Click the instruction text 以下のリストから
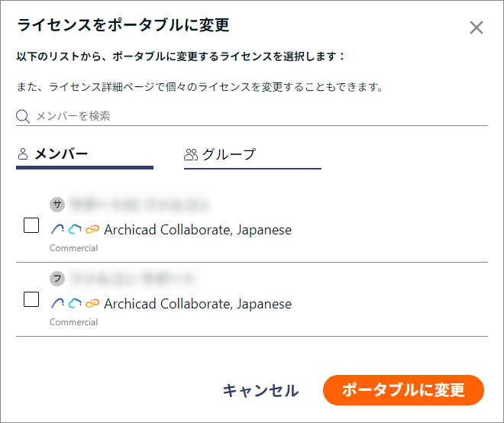Screen dimensions: 504x423 click(180, 57)
